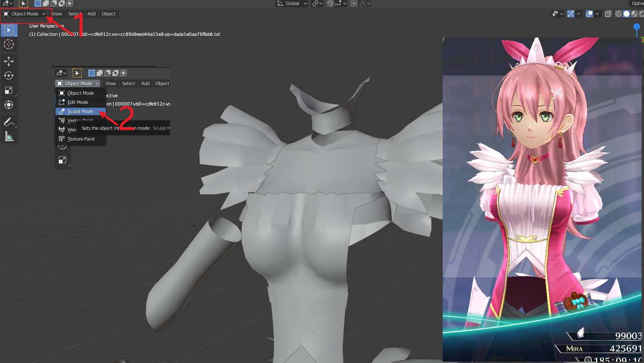Screen dimensions: 644x363
Task: Open the Options popover at top right
Action: click(637, 3)
